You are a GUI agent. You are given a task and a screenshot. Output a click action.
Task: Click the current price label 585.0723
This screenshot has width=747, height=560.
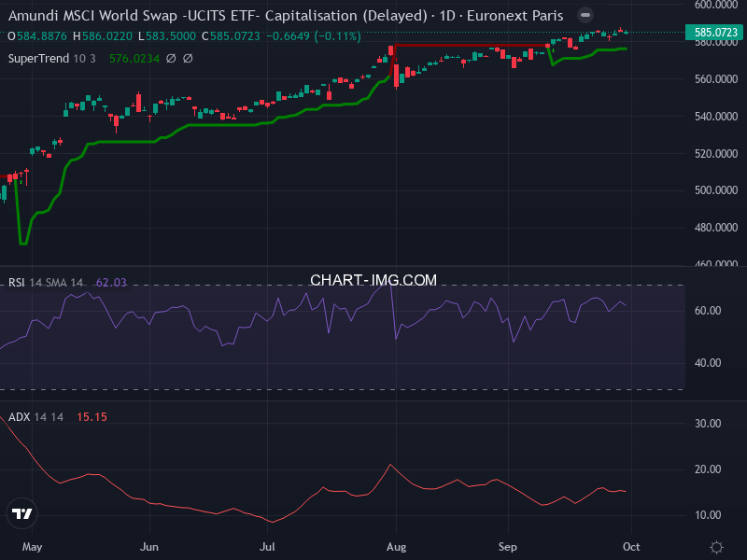(715, 33)
